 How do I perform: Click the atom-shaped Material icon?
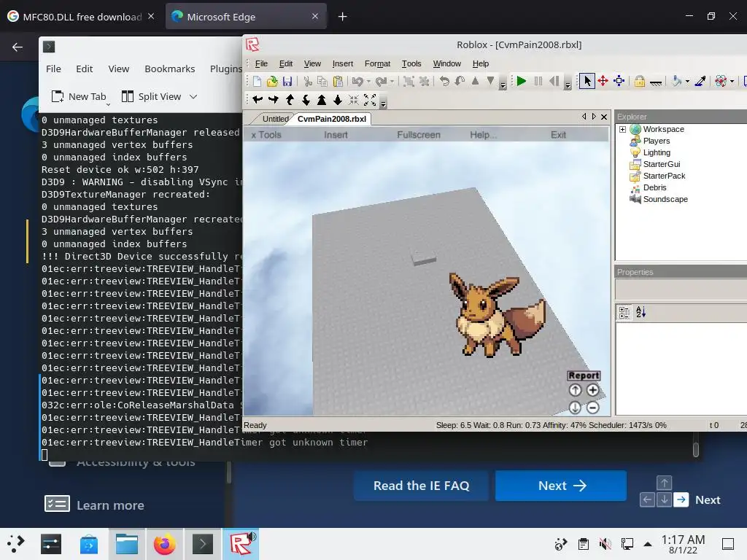tap(721, 82)
